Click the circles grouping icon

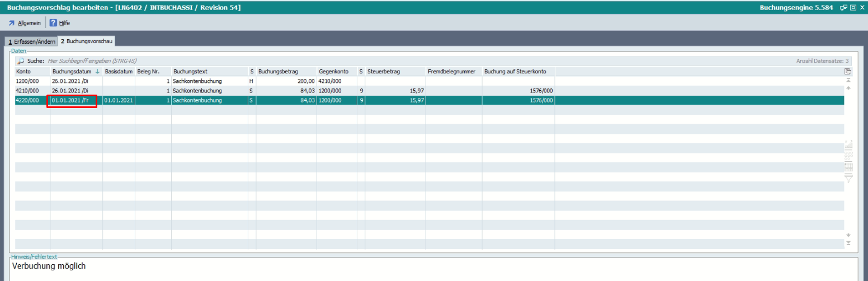tap(848, 156)
